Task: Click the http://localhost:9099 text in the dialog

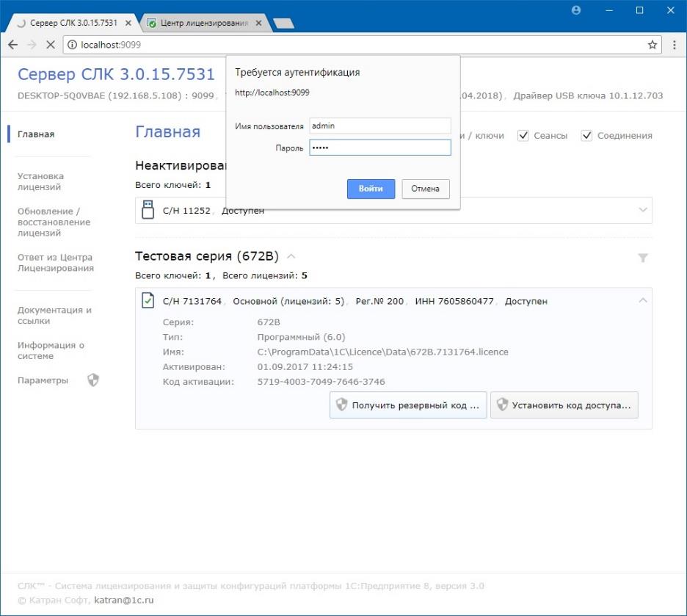Action: (x=272, y=93)
